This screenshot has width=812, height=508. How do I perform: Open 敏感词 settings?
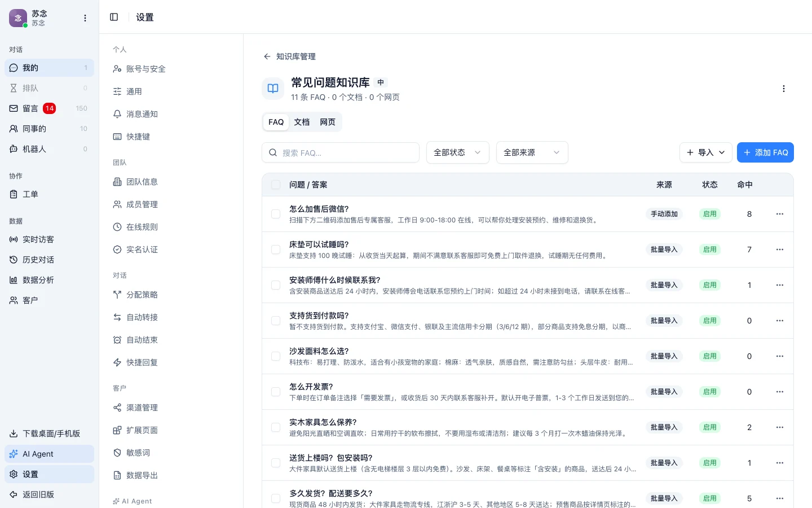point(171,453)
